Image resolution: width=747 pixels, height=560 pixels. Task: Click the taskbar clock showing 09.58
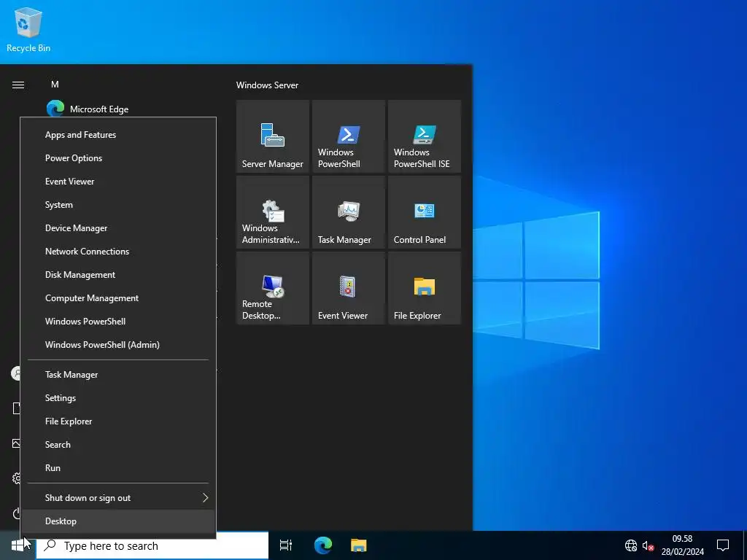coord(682,545)
